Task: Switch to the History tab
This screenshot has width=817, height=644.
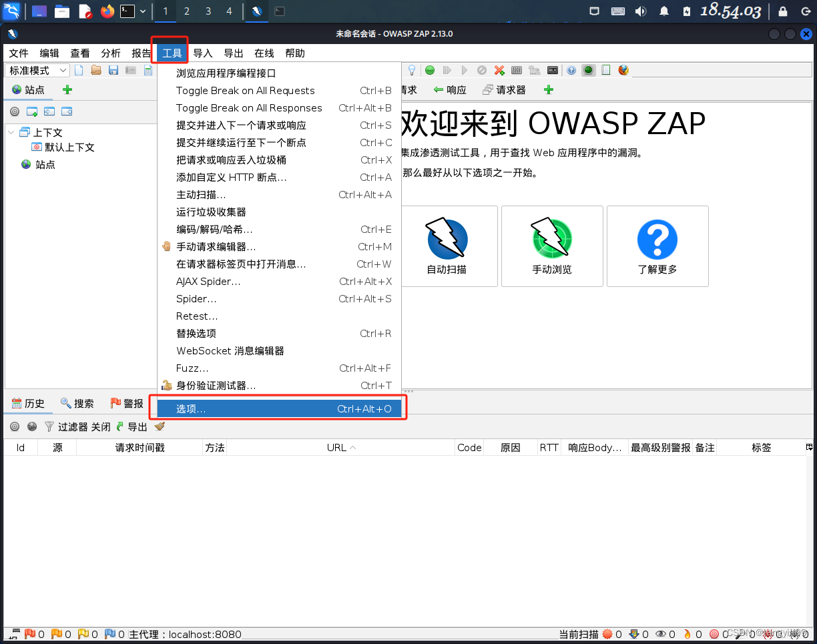Action: pyautogui.click(x=28, y=404)
